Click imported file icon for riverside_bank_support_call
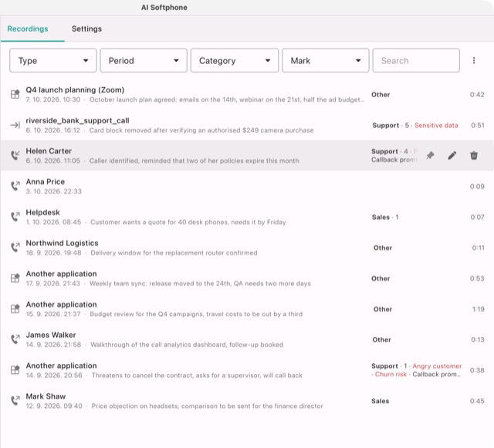The image size is (494, 448). [x=15, y=125]
